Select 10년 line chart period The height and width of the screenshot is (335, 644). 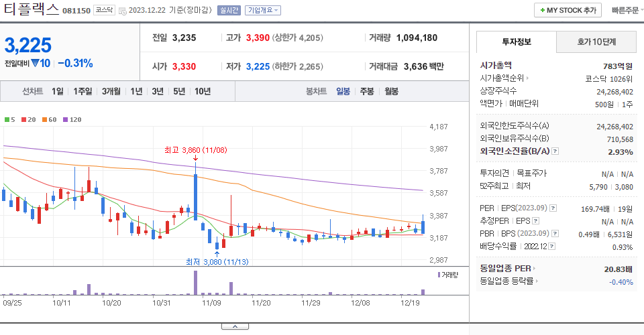[x=203, y=91]
